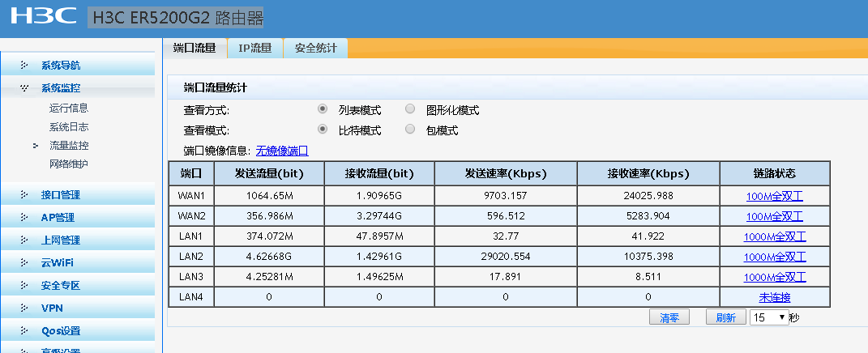The height and width of the screenshot is (353, 868).
Task: Click the WAN1 port cell
Action: click(x=191, y=196)
